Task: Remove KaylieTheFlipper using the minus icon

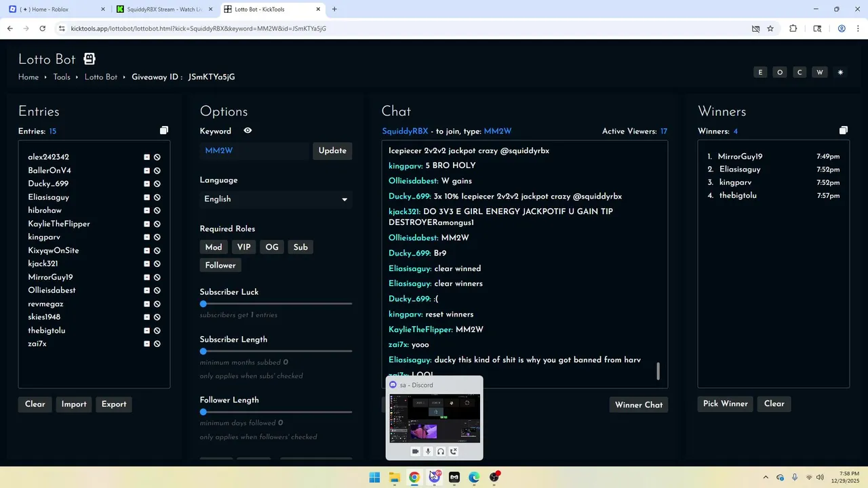Action: (146, 224)
